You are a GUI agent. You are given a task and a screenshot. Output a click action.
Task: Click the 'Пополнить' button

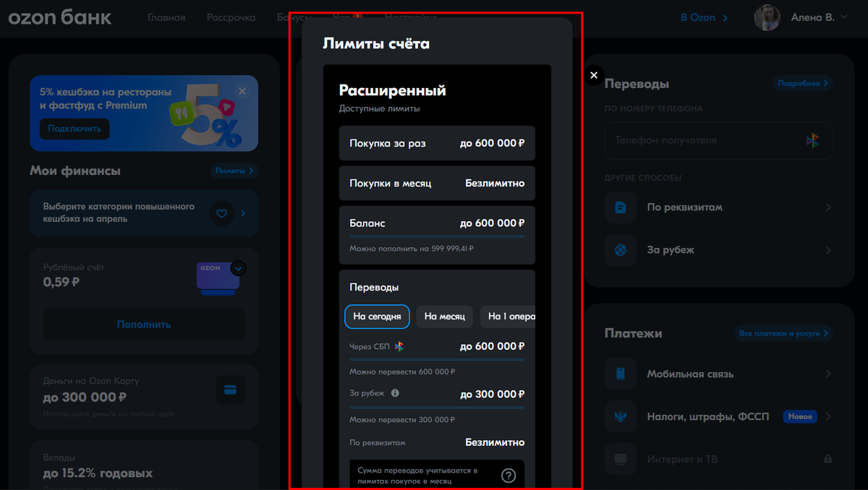(144, 324)
